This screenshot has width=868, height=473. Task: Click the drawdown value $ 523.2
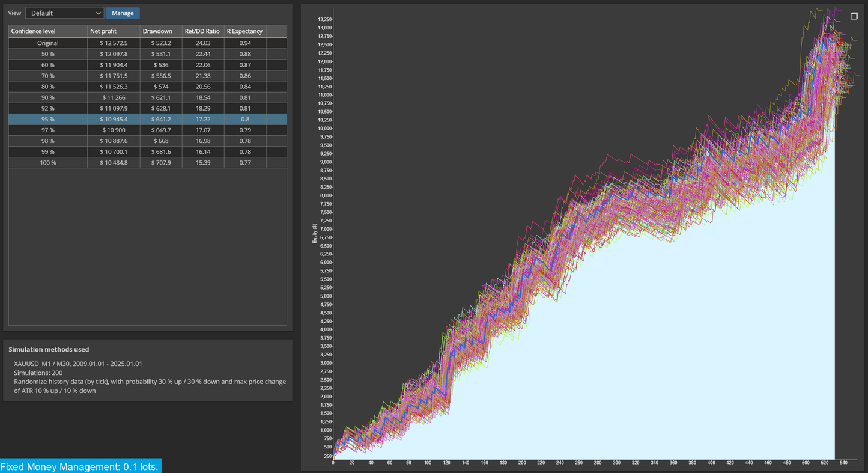pos(161,43)
